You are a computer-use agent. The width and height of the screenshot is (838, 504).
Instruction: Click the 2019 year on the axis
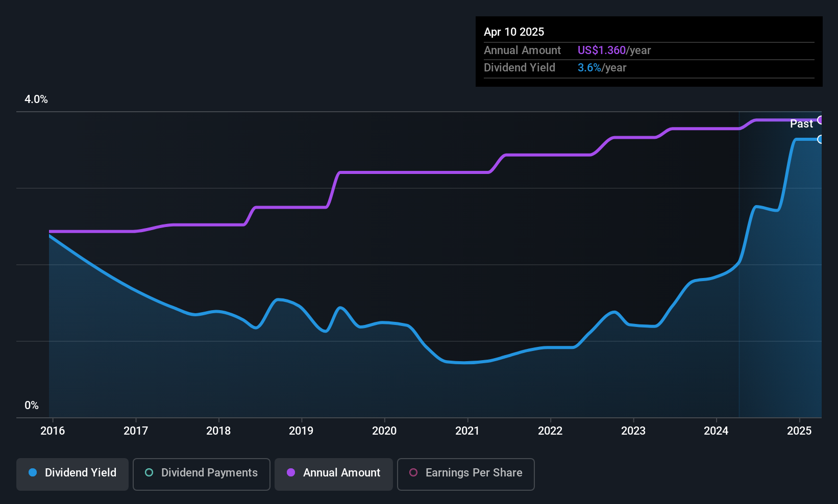(x=301, y=431)
